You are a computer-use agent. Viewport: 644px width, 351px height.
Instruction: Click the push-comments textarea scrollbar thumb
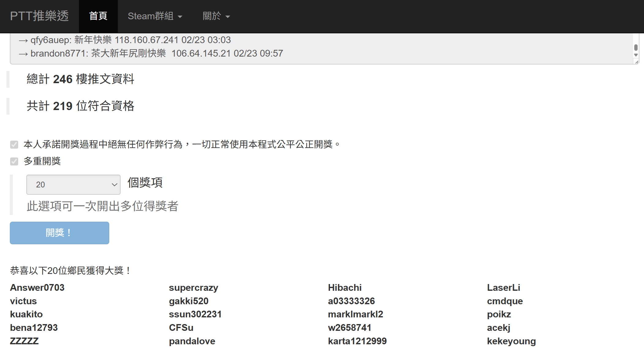click(636, 47)
